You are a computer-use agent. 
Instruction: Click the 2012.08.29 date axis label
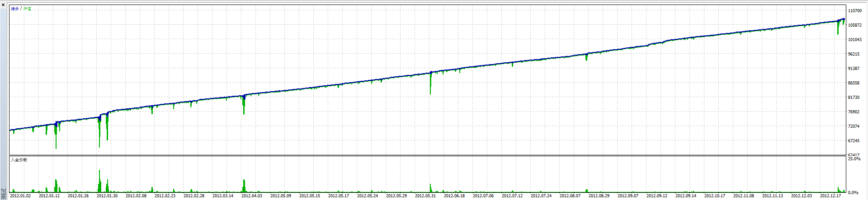pyautogui.click(x=599, y=196)
